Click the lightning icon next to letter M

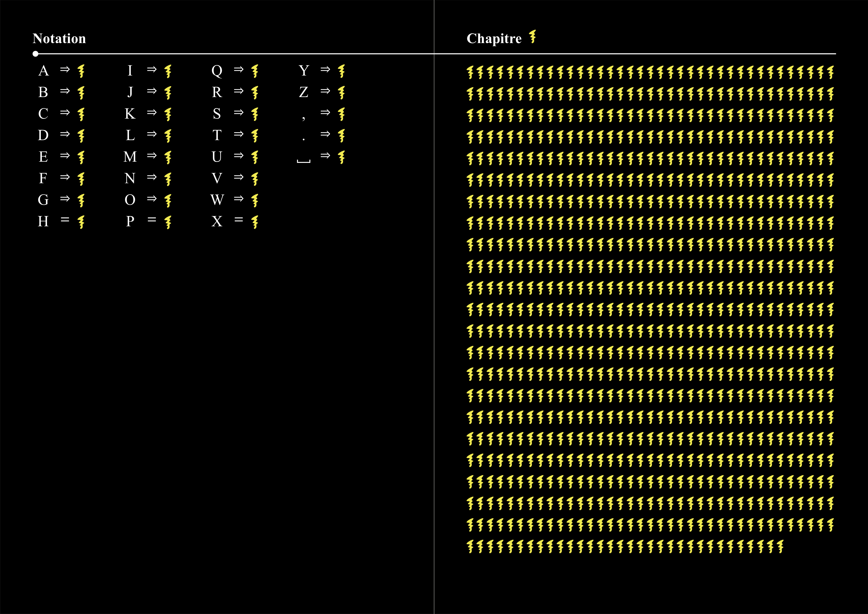[168, 157]
